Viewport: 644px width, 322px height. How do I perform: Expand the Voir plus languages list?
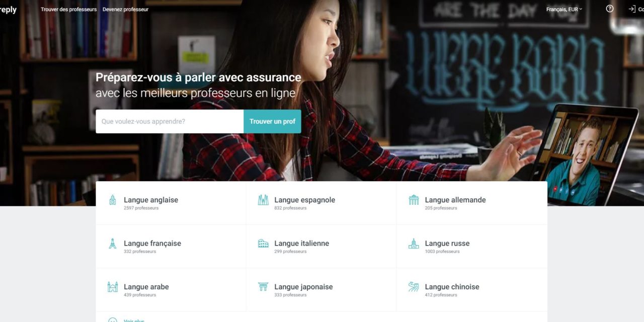134,320
